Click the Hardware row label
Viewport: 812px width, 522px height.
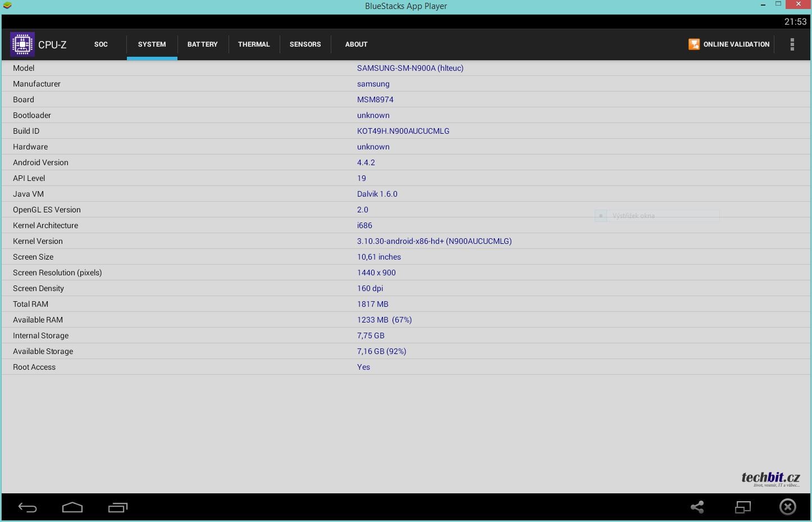[x=30, y=147]
